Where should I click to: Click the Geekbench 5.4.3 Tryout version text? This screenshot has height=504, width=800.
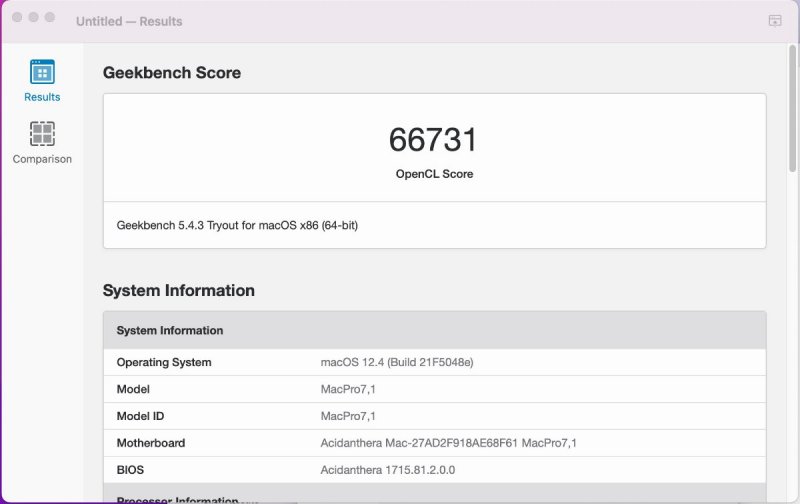coord(237,225)
